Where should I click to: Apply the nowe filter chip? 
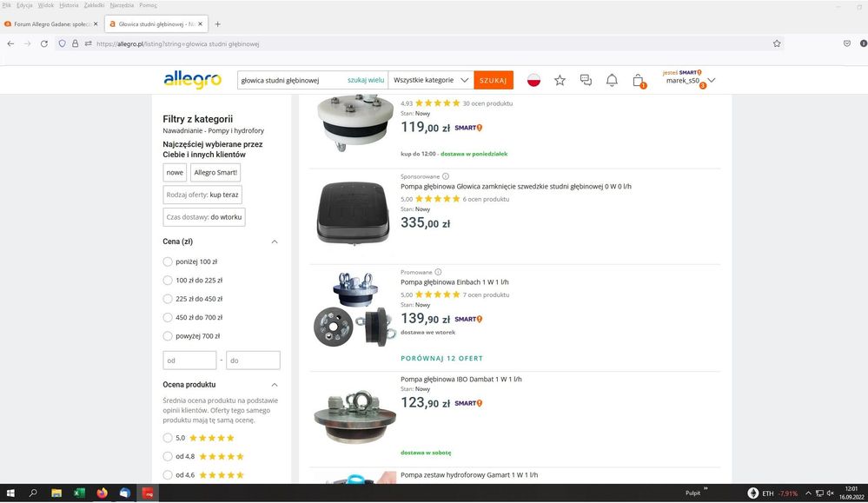click(175, 173)
